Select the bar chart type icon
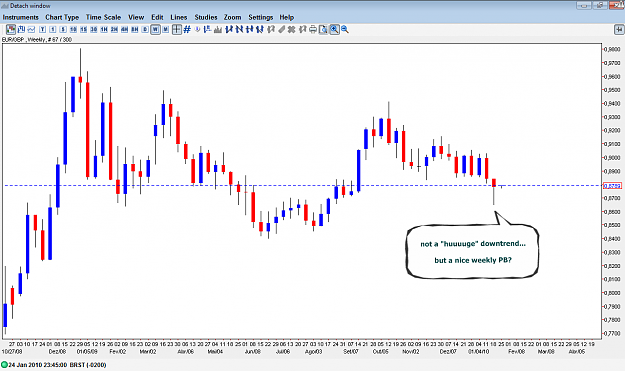625x371 pixels. point(21,29)
